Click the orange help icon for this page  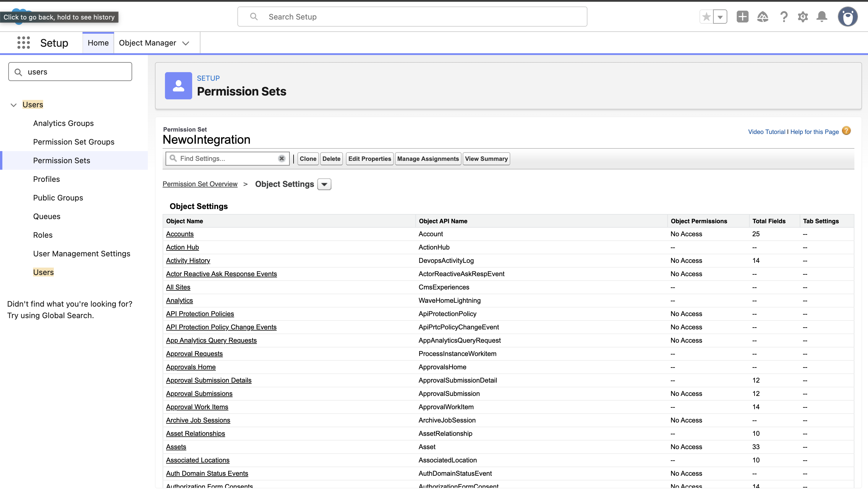tap(846, 131)
